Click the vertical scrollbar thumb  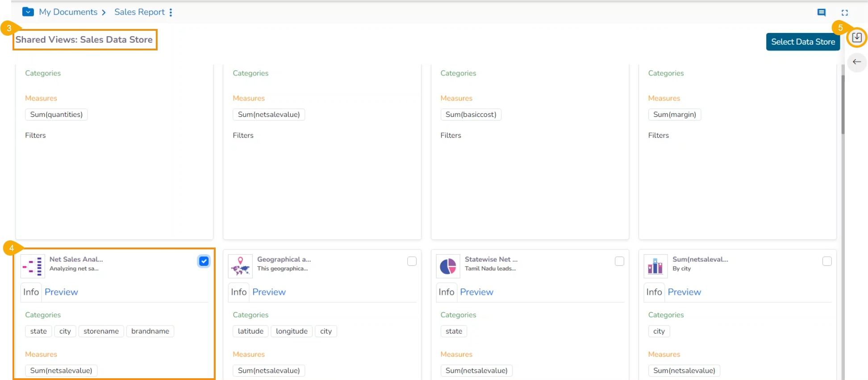tap(843, 105)
